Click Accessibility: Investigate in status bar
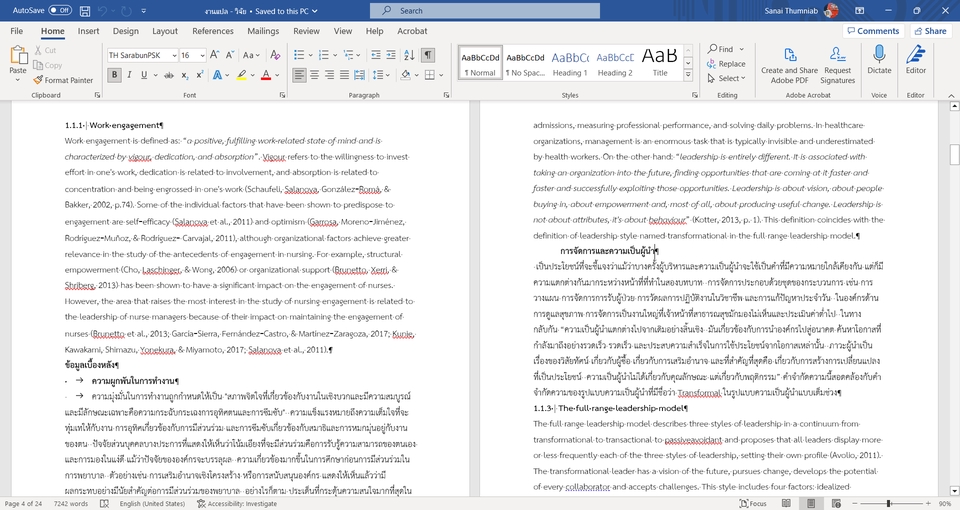 pyautogui.click(x=237, y=503)
